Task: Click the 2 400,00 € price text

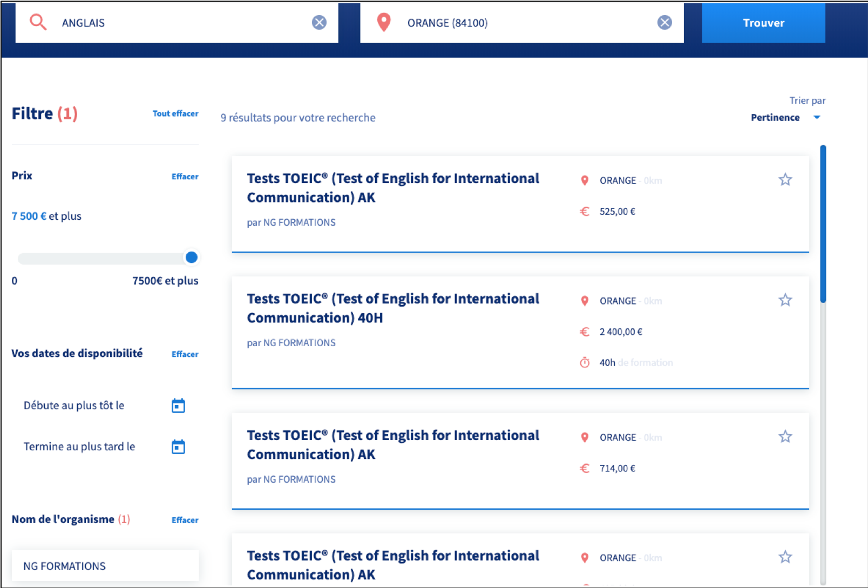Action: click(x=621, y=332)
